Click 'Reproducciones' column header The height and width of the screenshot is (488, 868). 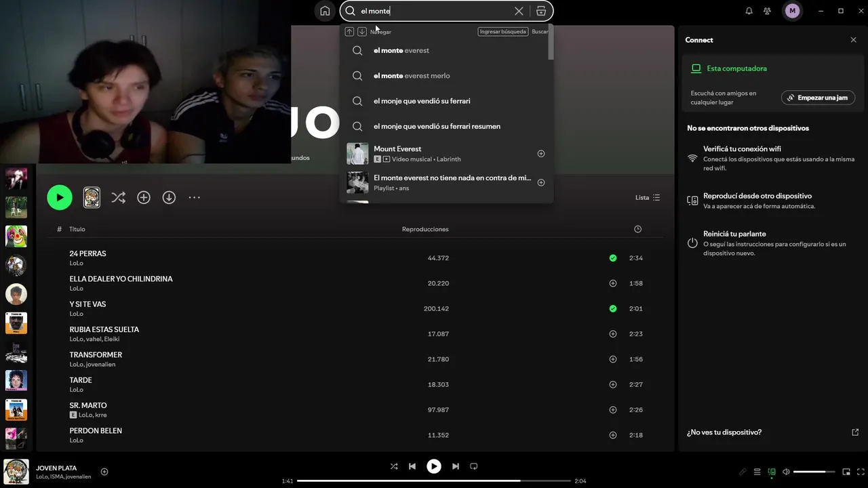point(425,229)
